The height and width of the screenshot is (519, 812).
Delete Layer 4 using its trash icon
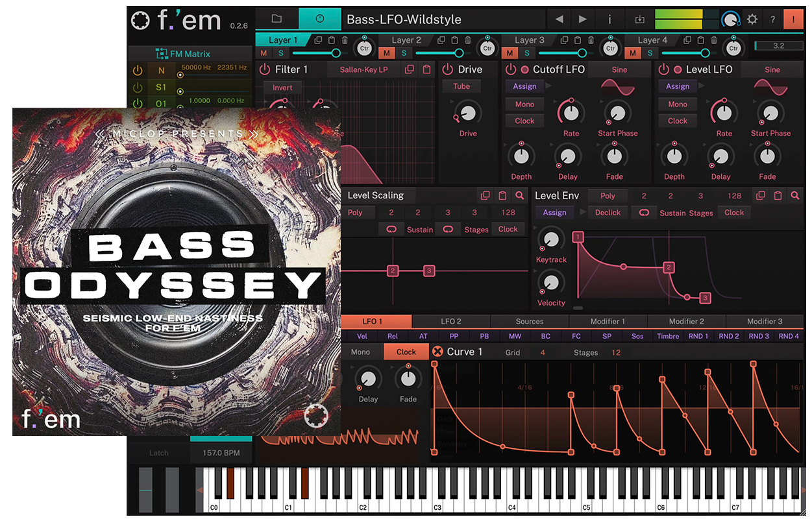click(715, 40)
